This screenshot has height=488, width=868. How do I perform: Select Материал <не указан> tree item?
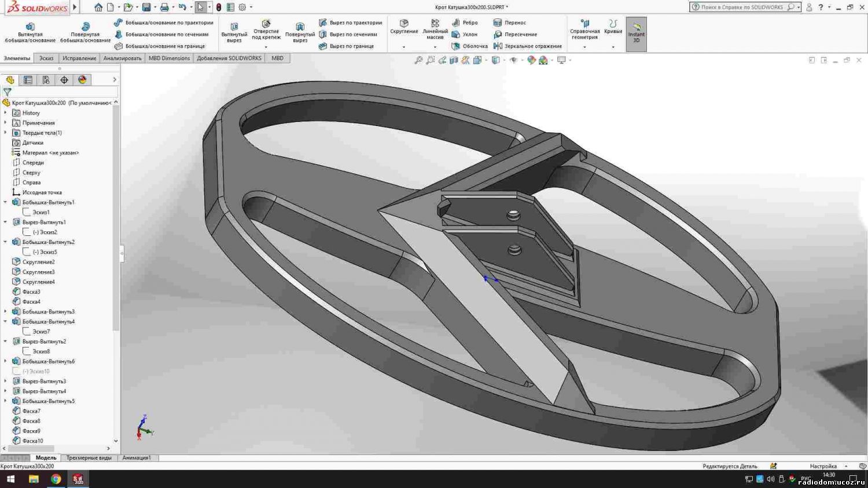[45, 153]
